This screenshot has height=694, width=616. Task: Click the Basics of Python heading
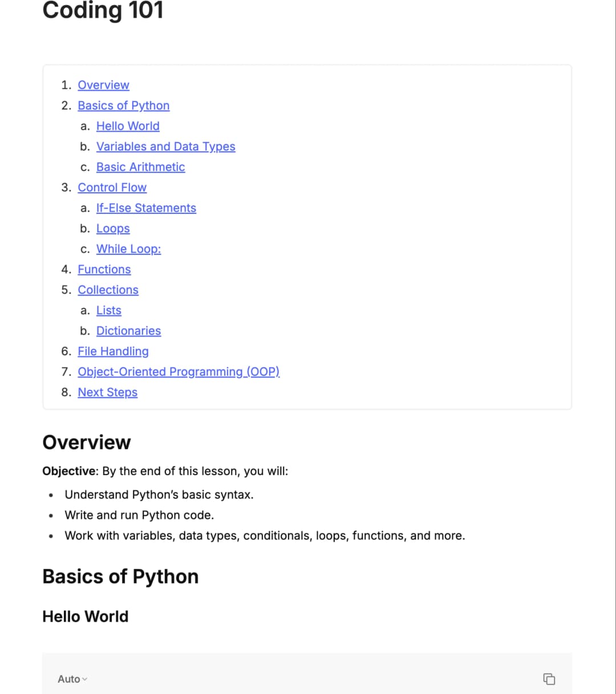tap(120, 577)
